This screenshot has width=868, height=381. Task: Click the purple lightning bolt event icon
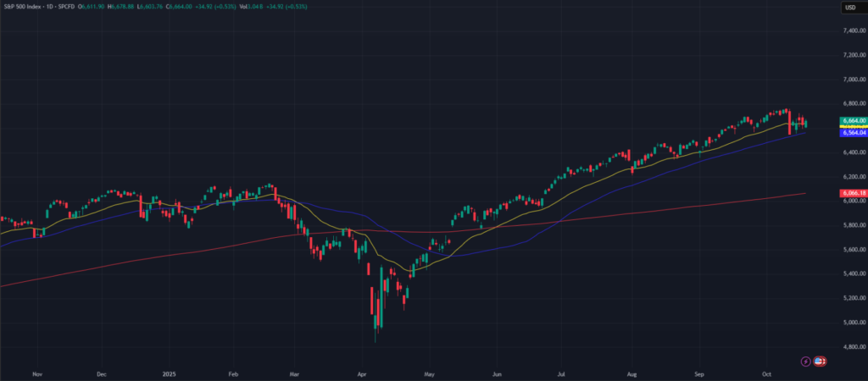tap(805, 362)
